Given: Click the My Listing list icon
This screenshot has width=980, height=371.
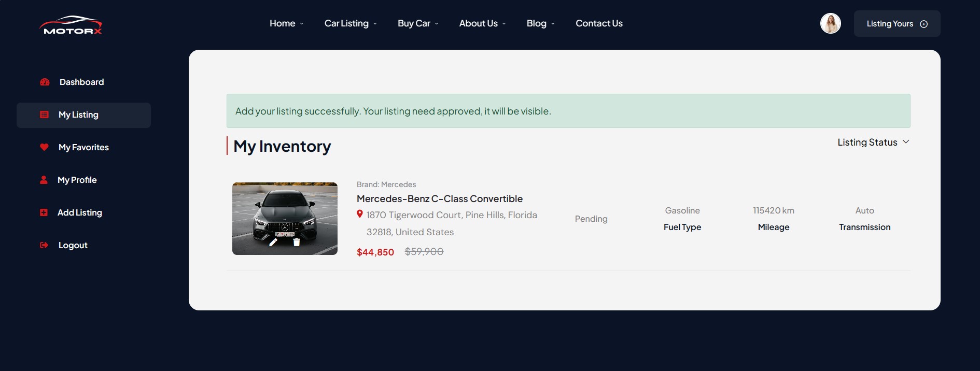Looking at the screenshot, I should (44, 115).
